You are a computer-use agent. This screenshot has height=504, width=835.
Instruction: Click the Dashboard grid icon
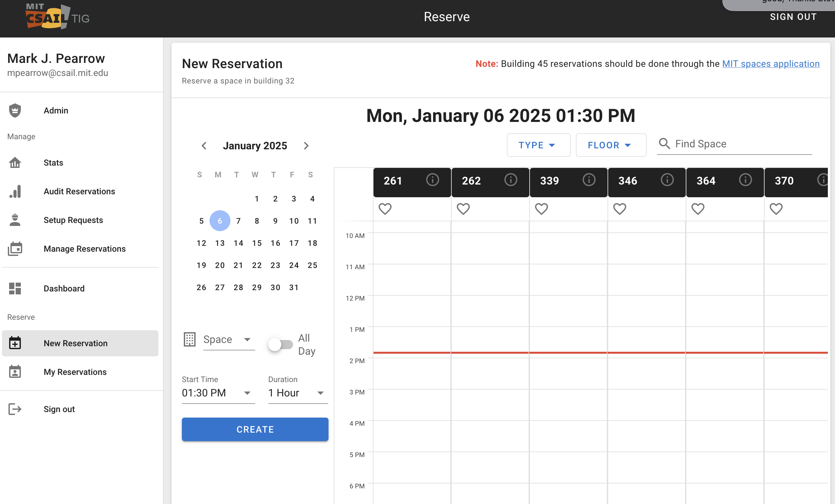(15, 289)
